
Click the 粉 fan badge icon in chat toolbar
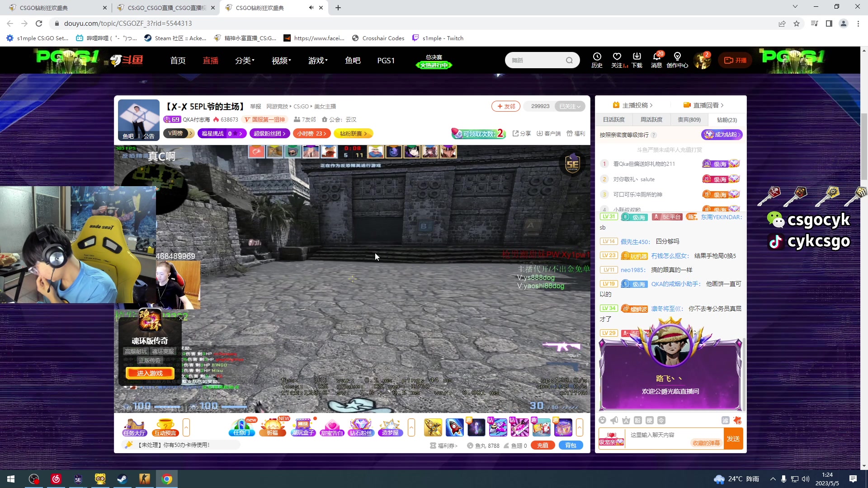point(637,420)
